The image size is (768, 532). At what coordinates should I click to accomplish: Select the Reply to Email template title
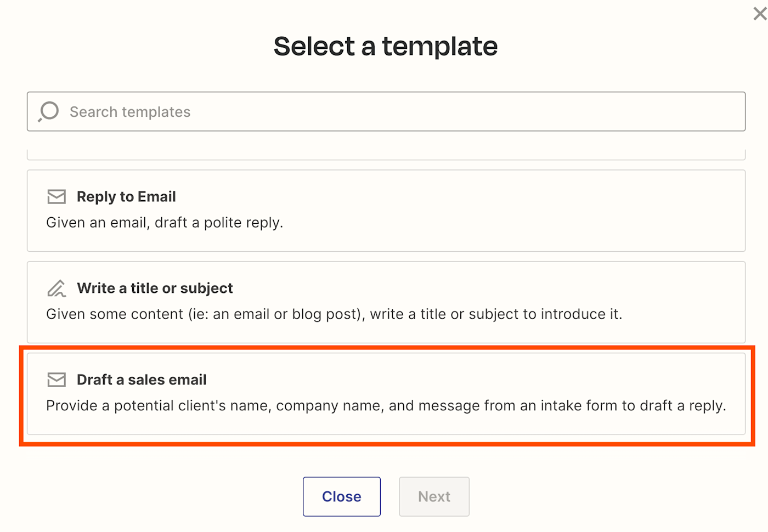(x=126, y=197)
